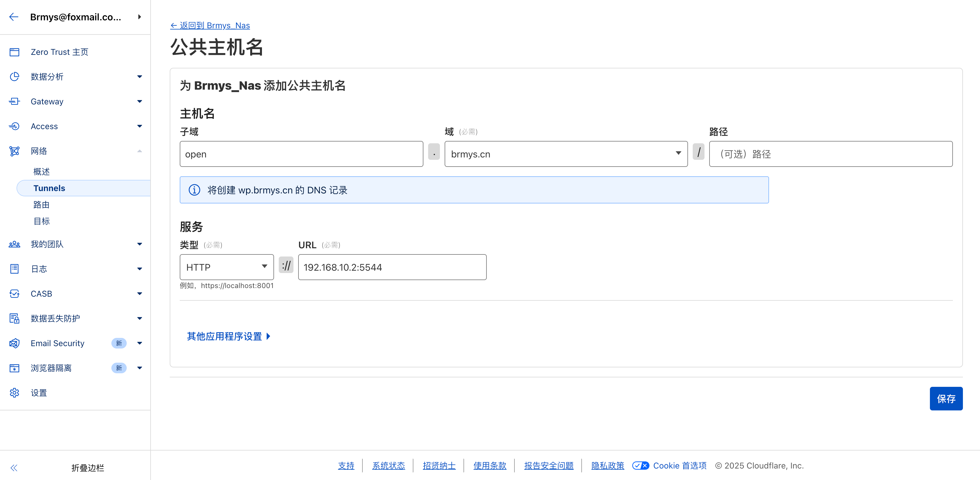Click the Email Security envelope icon
The image size is (980, 480).
14,343
